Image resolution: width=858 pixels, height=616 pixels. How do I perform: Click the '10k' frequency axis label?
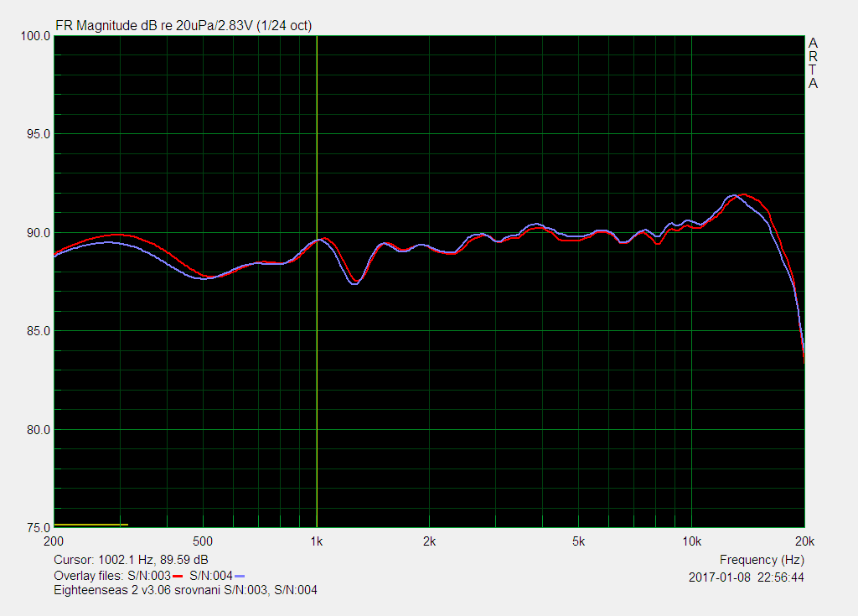(x=691, y=541)
